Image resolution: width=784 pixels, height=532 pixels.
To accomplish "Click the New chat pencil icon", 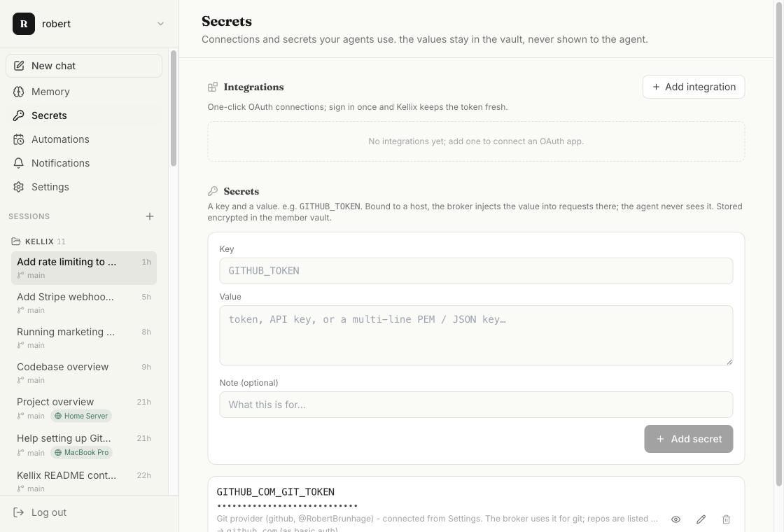I will click(18, 66).
